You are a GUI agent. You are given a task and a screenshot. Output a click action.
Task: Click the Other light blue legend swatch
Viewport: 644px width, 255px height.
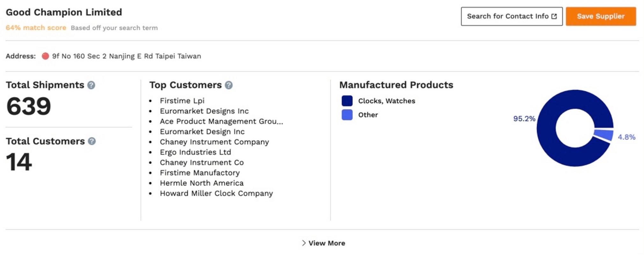pyautogui.click(x=347, y=115)
